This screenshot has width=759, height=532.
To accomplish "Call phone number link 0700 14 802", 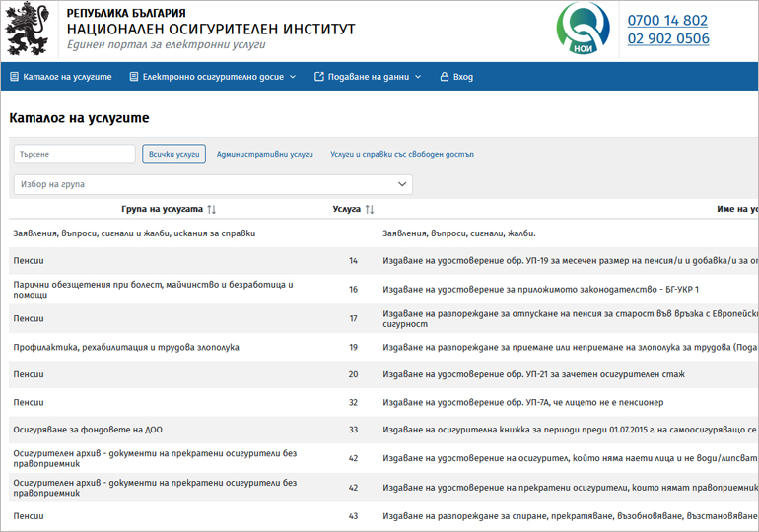I will click(x=667, y=20).
